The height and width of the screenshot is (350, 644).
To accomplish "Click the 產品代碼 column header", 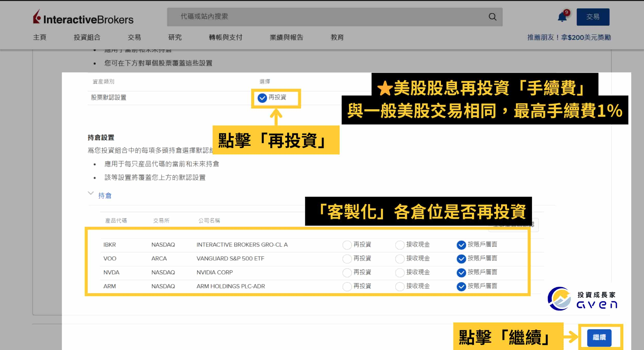I will tap(116, 221).
